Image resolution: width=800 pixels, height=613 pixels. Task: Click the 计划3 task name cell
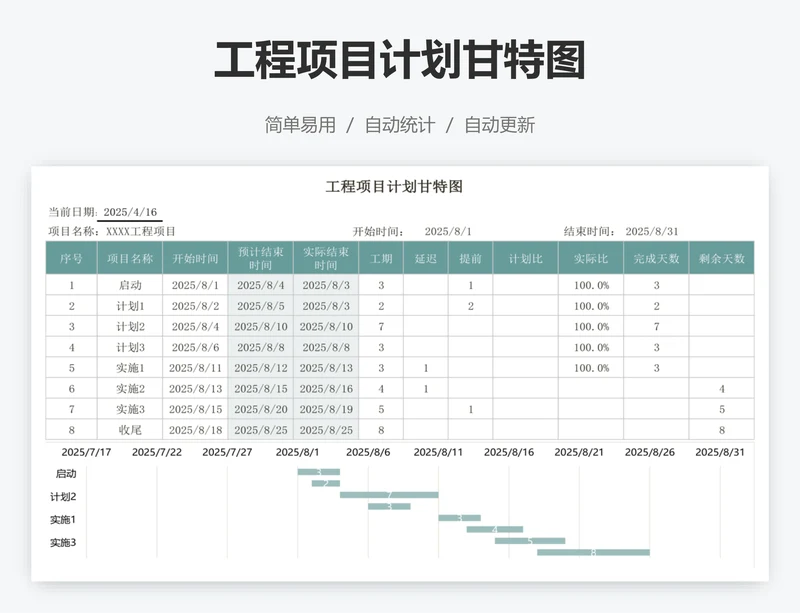pos(130,347)
